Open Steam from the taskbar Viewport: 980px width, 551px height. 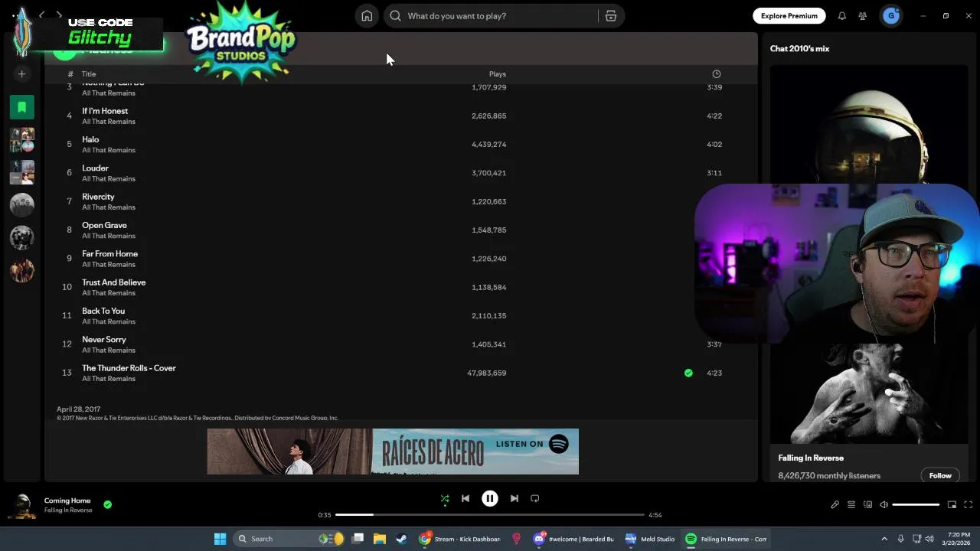401,539
